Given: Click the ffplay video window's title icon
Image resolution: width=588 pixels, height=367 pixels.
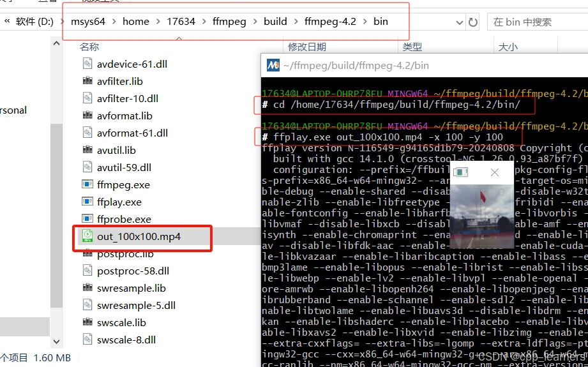Looking at the screenshot, I should click(460, 172).
